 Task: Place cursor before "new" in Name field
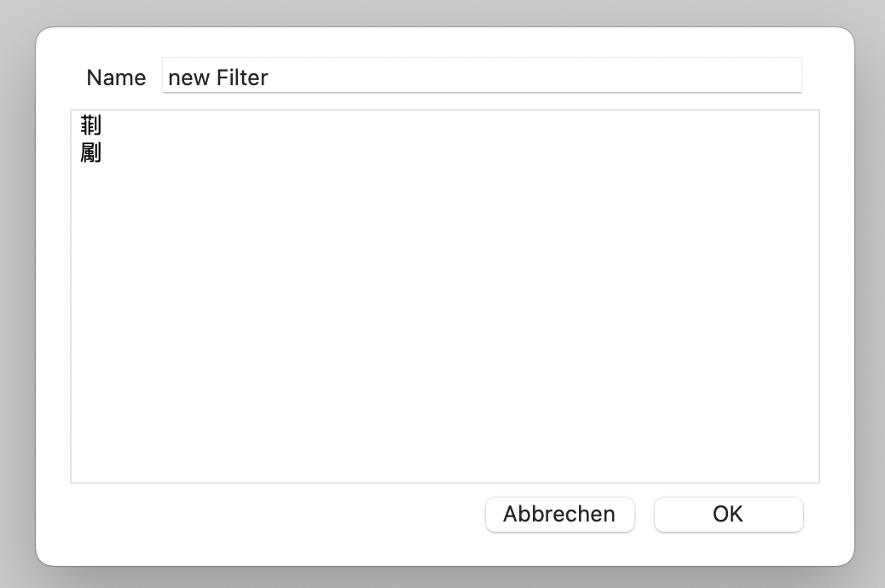[x=169, y=78]
